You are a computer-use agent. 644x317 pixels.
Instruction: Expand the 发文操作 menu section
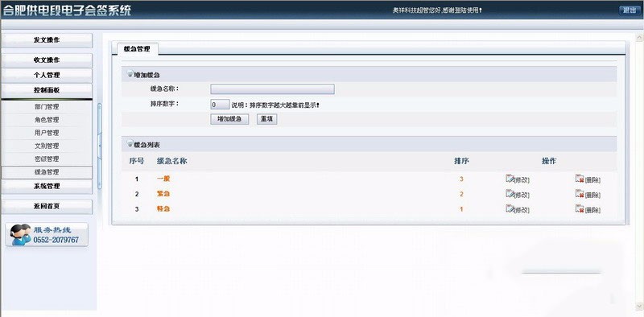pos(47,40)
